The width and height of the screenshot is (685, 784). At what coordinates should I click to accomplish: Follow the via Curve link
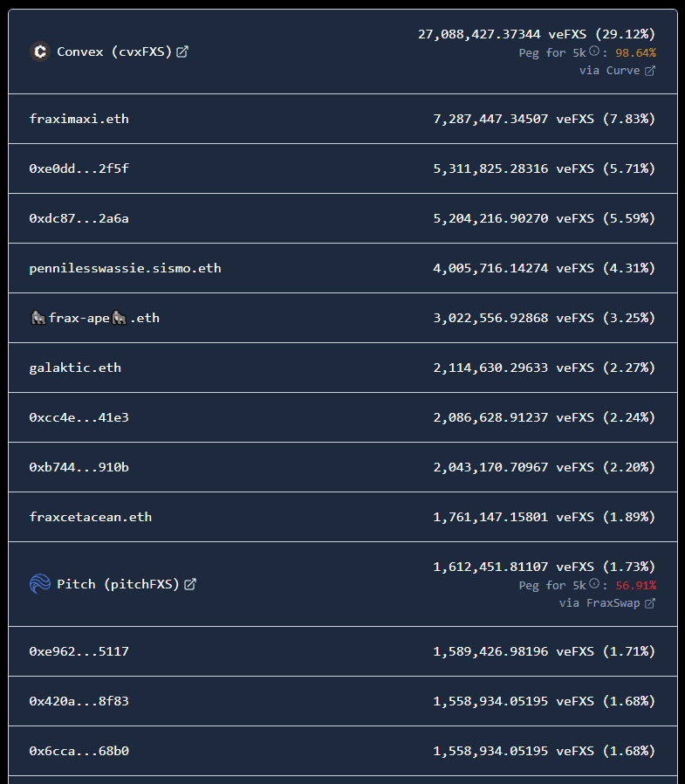[609, 71]
